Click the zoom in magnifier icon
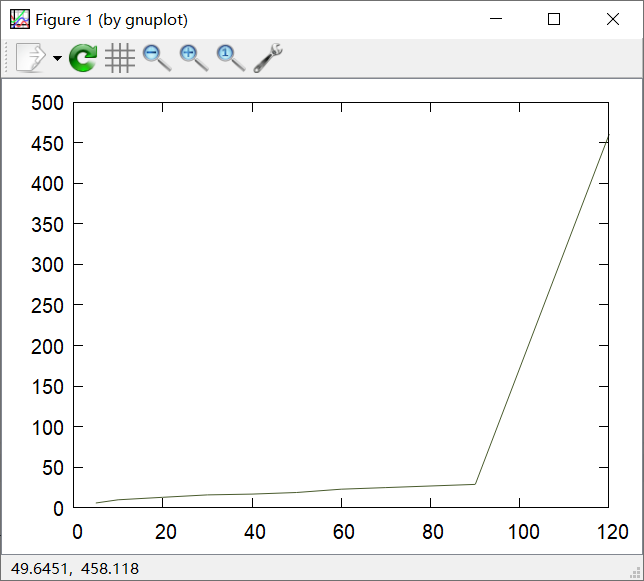 tap(194, 58)
